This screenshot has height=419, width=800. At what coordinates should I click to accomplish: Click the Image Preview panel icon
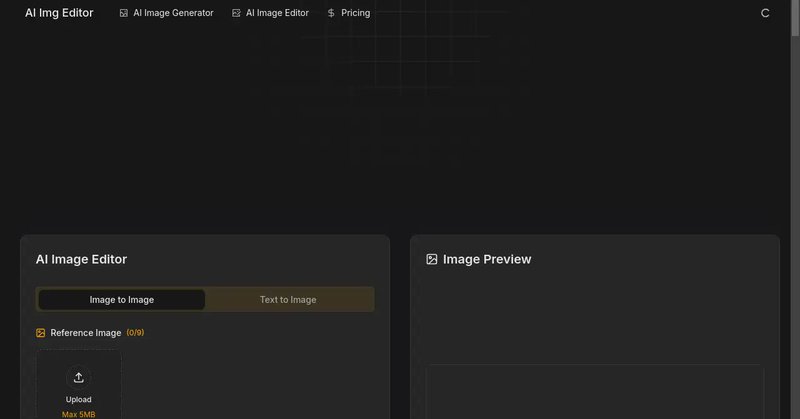coord(432,259)
